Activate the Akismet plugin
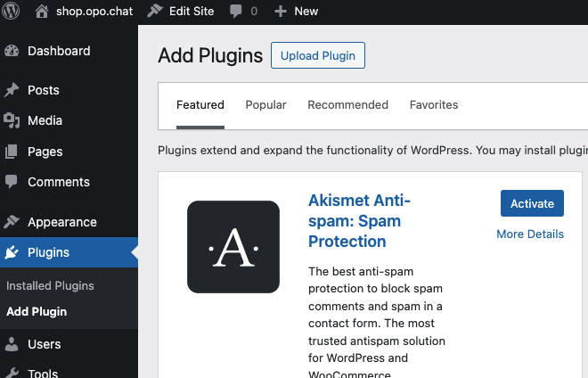This screenshot has height=378, width=588. pos(532,203)
